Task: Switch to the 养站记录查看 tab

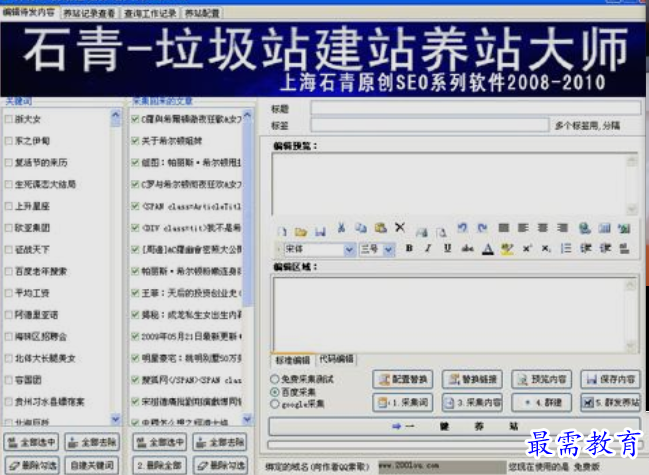Action: click(x=89, y=14)
